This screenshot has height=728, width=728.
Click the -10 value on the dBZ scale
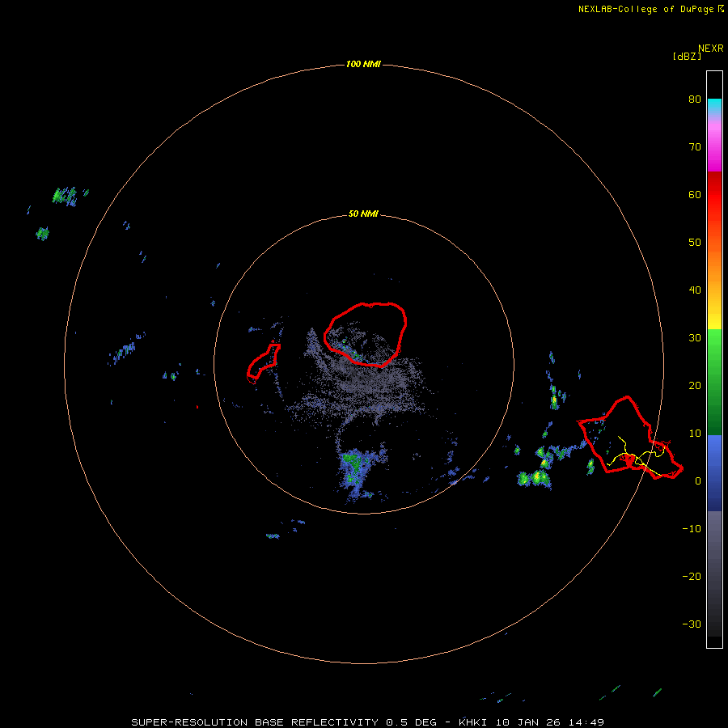(692, 529)
